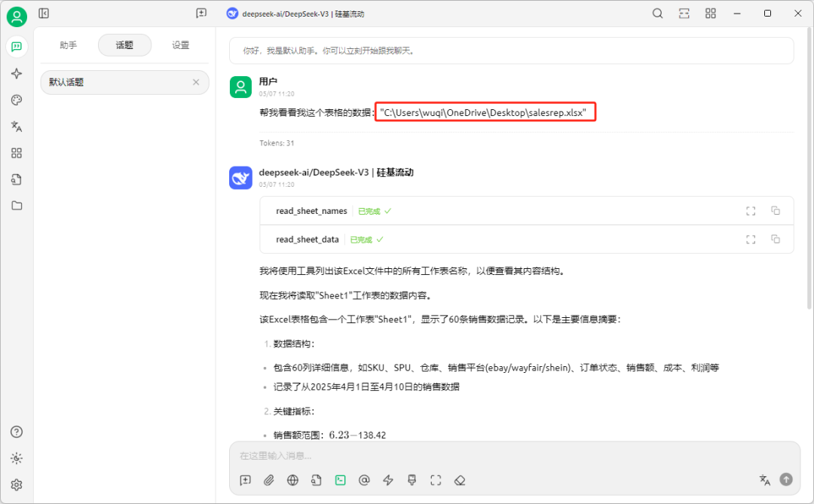814x504 pixels.
Task: Open the translate tool in the sidebar
Action: [16, 126]
